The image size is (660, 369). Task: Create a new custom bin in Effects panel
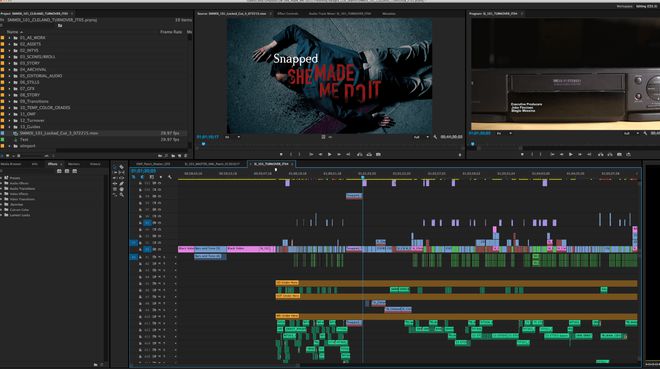point(96,364)
